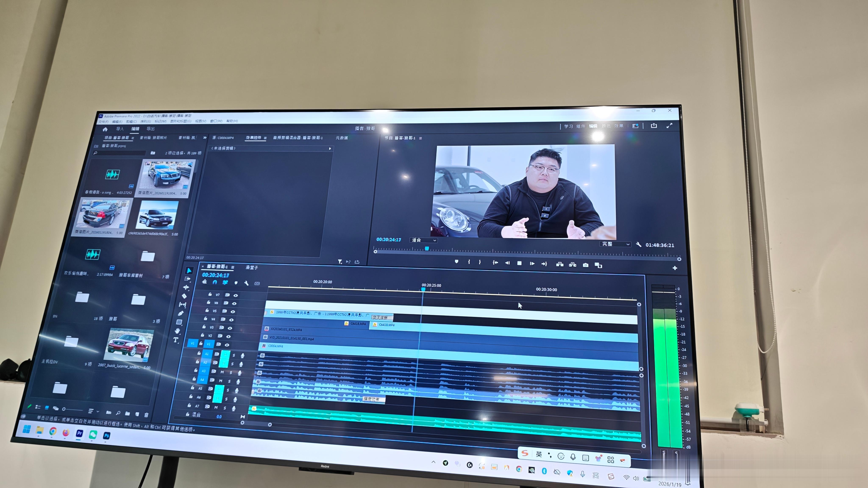Open program monitor wrench settings
Viewport: 868px width, 488px height.
click(638, 244)
